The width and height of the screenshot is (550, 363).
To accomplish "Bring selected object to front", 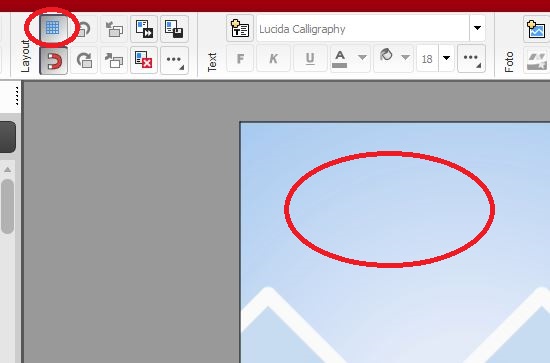I will pos(114,60).
